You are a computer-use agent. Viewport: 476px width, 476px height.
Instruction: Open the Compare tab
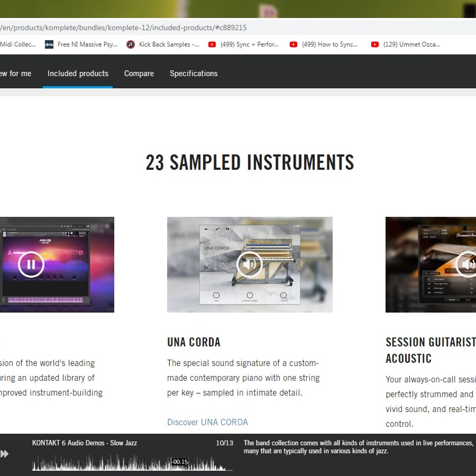point(139,74)
